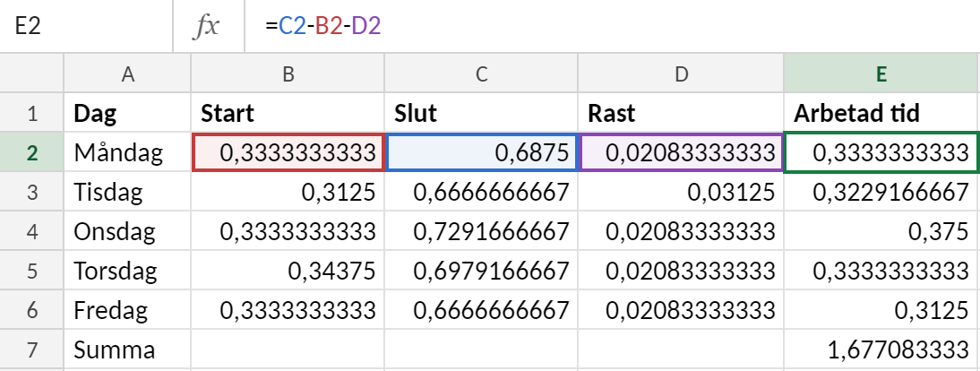Select the Torsdag cell
The height and width of the screenshot is (371, 980).
(127, 271)
